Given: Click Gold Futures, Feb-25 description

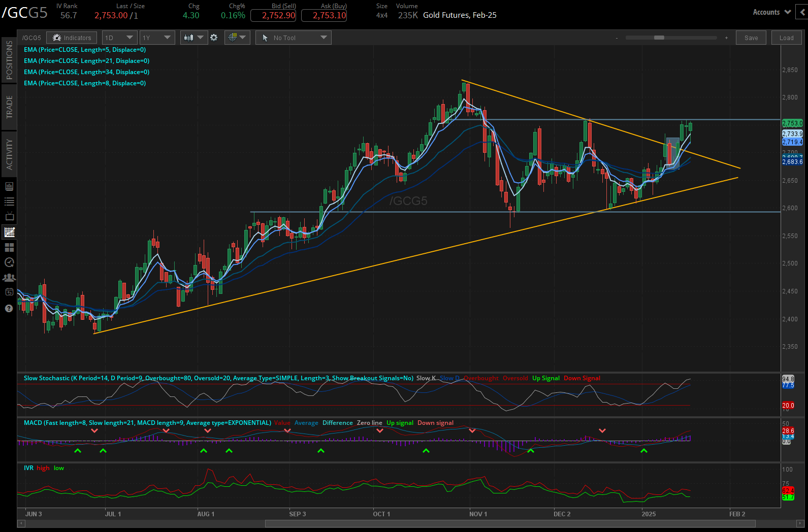Looking at the screenshot, I should pos(460,15).
